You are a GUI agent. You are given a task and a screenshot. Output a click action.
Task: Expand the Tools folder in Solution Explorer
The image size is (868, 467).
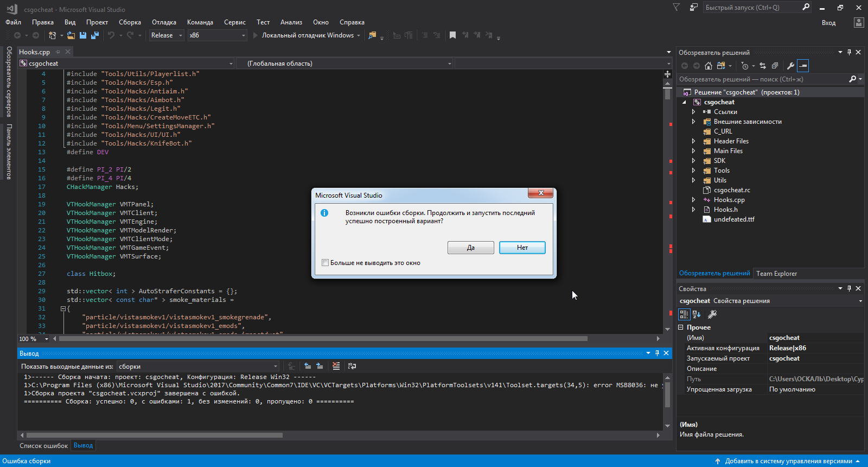coord(693,171)
